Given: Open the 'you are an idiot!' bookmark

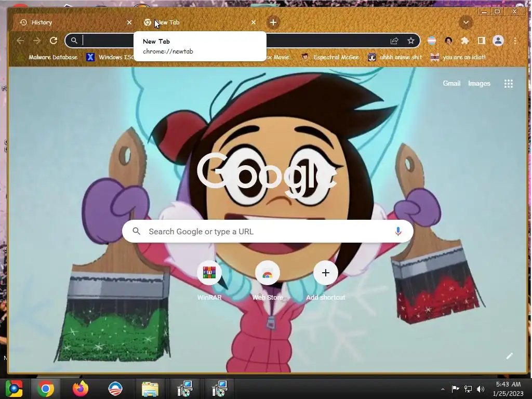Looking at the screenshot, I should coord(458,57).
